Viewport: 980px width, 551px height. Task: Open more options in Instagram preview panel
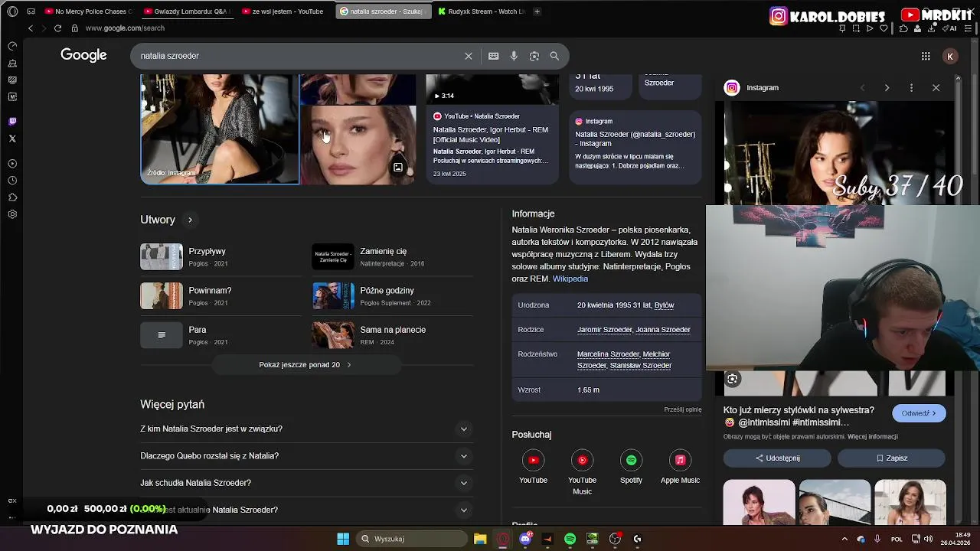point(911,88)
